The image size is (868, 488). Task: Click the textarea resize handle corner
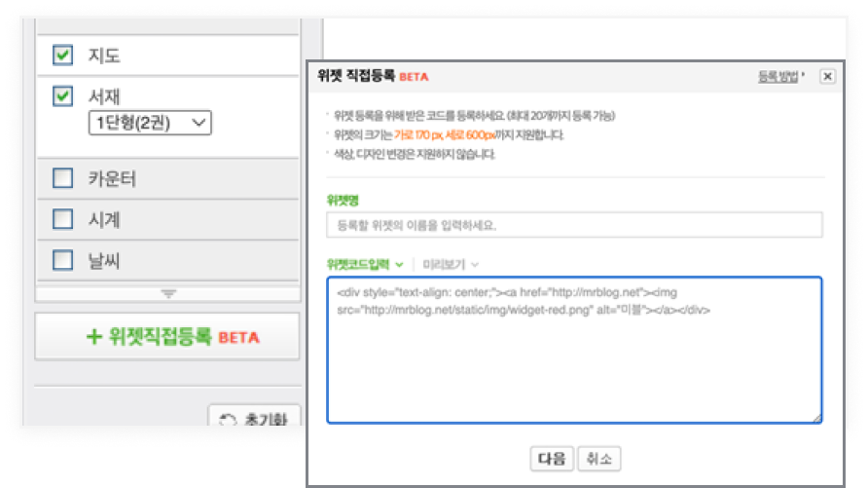click(x=817, y=418)
